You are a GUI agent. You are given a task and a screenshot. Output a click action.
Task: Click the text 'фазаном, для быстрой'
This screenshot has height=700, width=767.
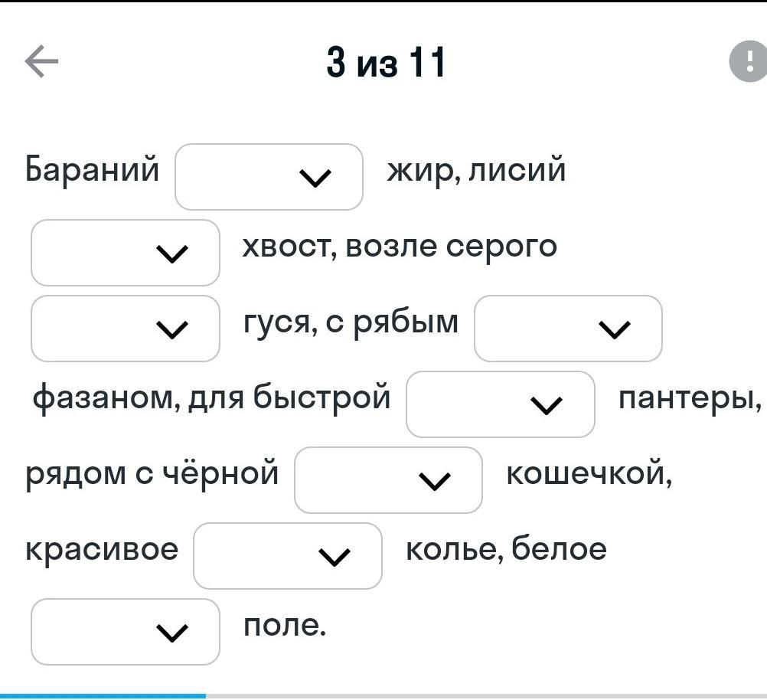211,397
